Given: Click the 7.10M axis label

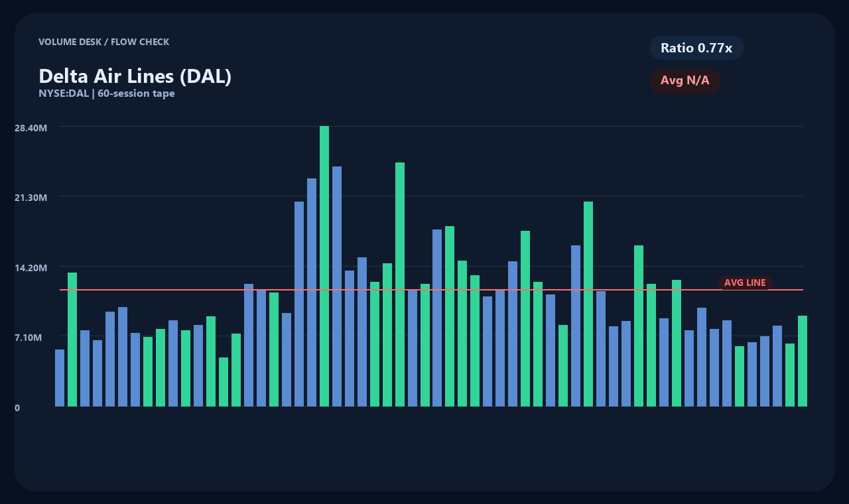Looking at the screenshot, I should 29,338.
